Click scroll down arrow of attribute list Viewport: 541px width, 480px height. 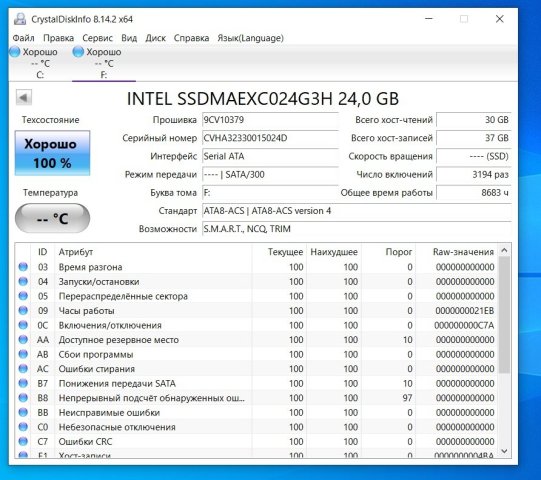click(x=504, y=451)
